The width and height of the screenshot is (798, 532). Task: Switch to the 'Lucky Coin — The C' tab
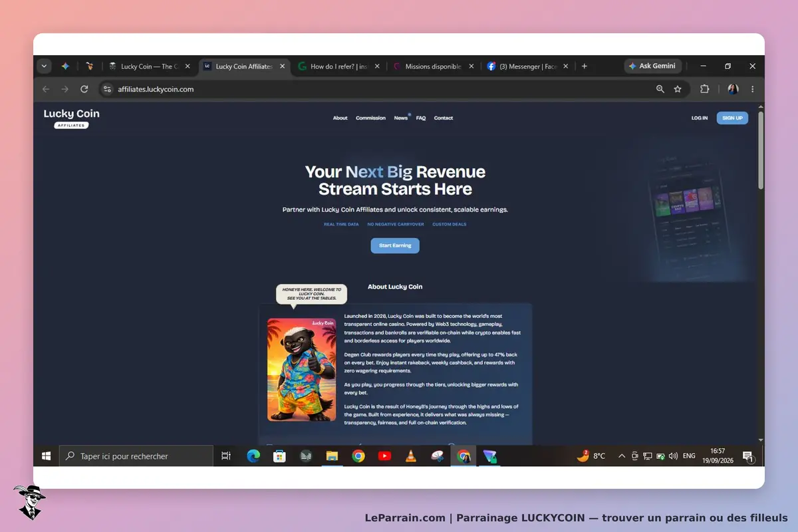pos(150,66)
